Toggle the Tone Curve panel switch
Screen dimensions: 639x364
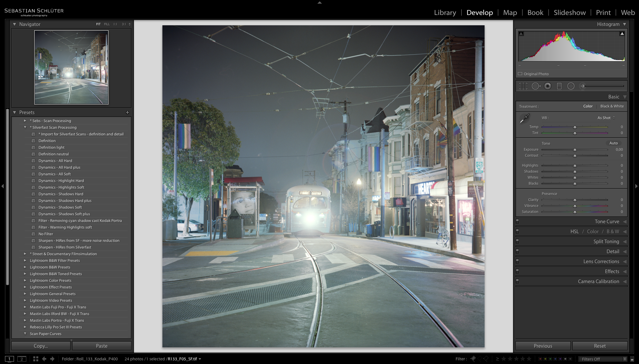pyautogui.click(x=518, y=221)
